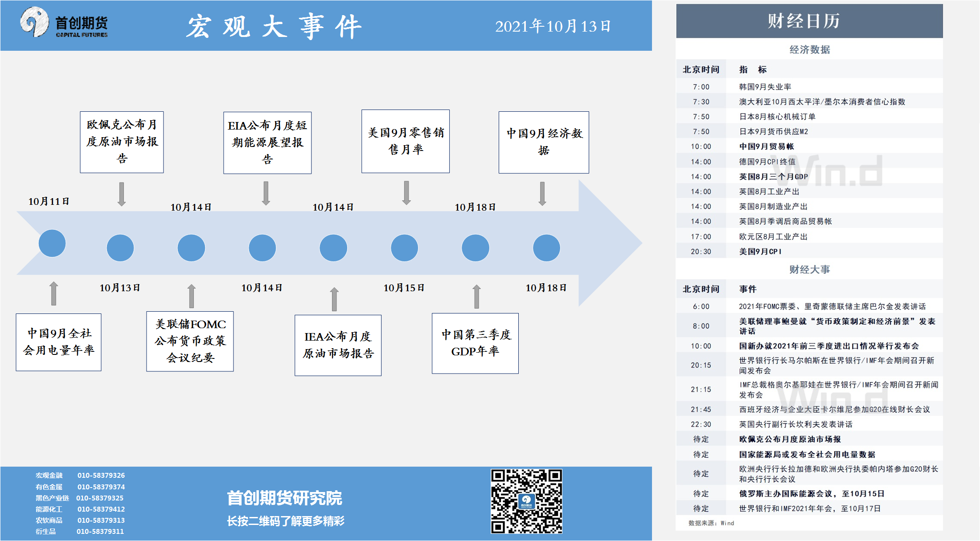Select the 中国第三季度GDP年率 box
Viewport: 980px width, 541px height.
[x=475, y=343]
